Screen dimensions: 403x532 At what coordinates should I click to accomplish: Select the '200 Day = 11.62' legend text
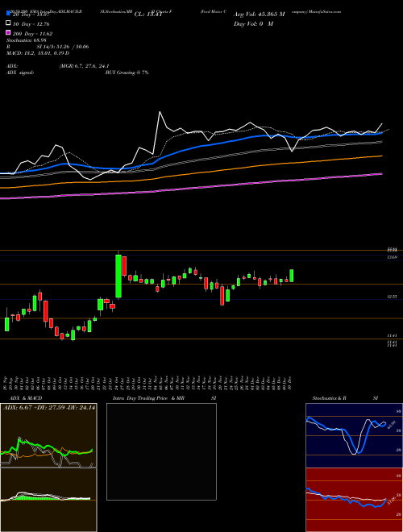click(32, 34)
